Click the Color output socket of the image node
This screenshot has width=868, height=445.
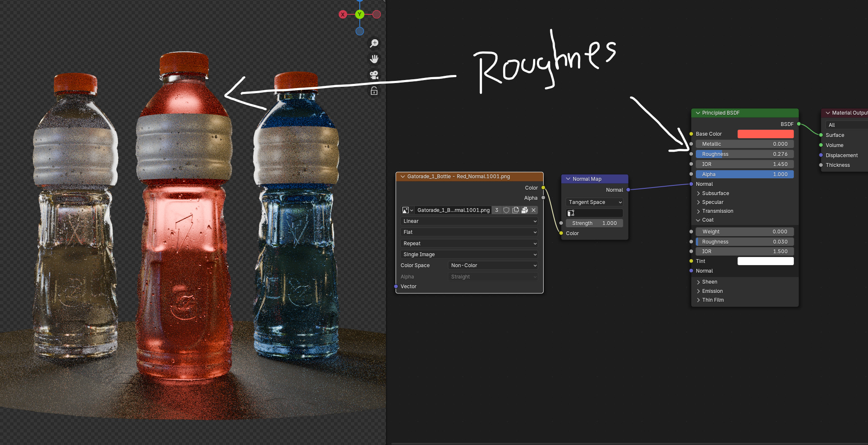coord(543,188)
